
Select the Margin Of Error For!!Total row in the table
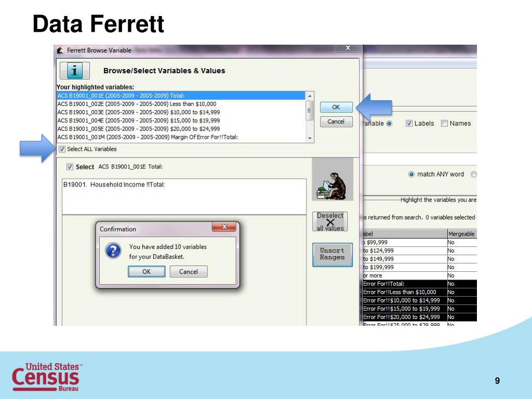click(x=410, y=284)
